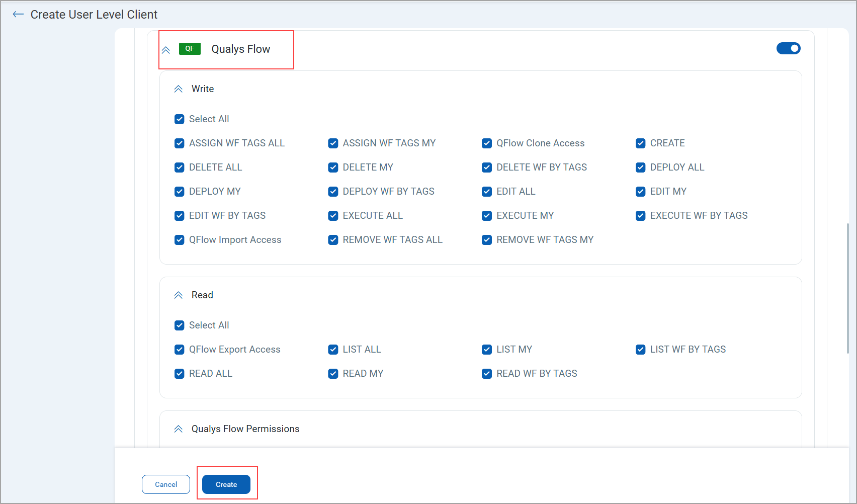Image resolution: width=857 pixels, height=504 pixels.
Task: Collapse the Write permissions group
Action: tap(179, 89)
